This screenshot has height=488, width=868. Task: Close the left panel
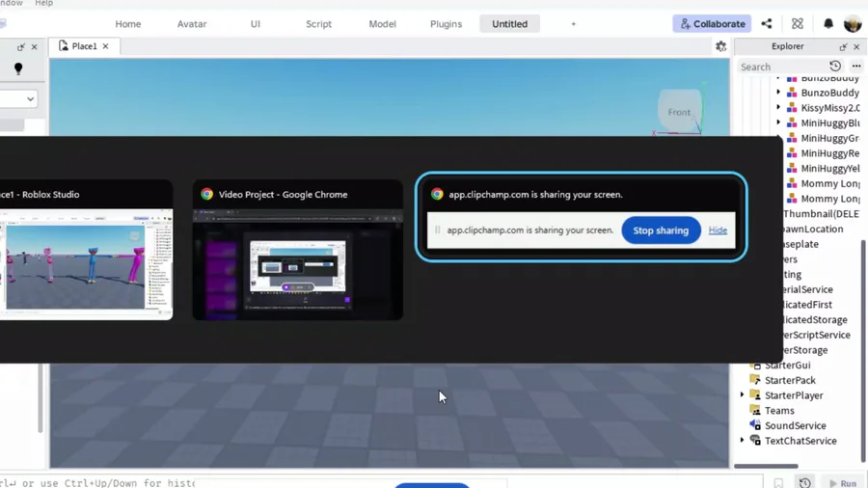[x=35, y=47]
